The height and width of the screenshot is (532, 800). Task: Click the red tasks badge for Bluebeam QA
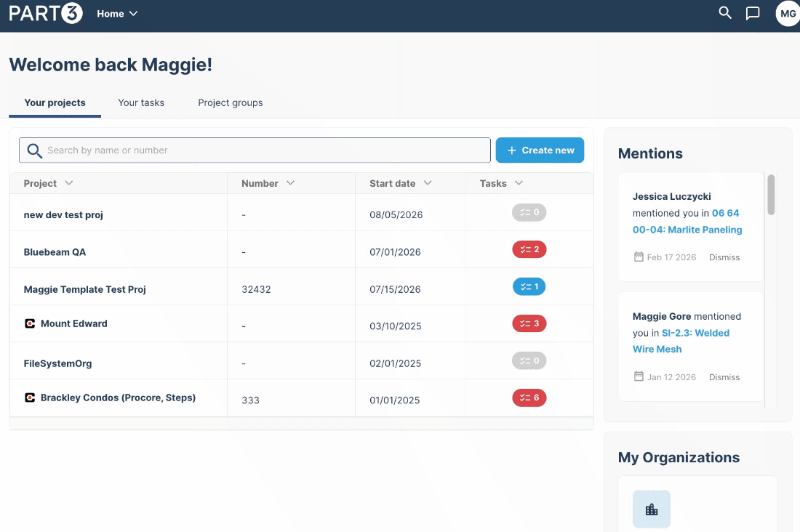[x=529, y=249]
